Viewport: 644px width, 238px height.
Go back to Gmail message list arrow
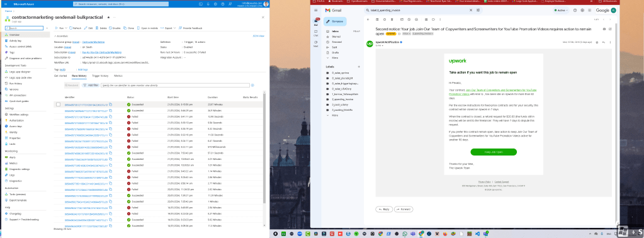368,20
